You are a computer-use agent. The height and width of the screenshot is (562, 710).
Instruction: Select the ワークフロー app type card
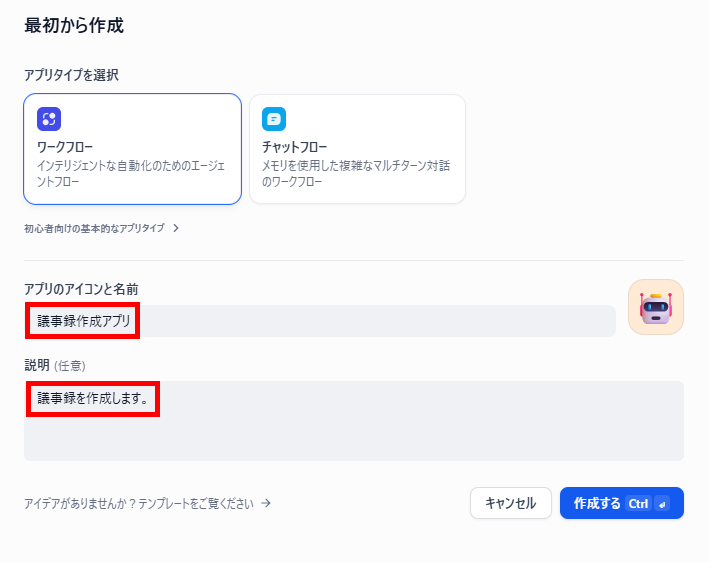click(132, 149)
